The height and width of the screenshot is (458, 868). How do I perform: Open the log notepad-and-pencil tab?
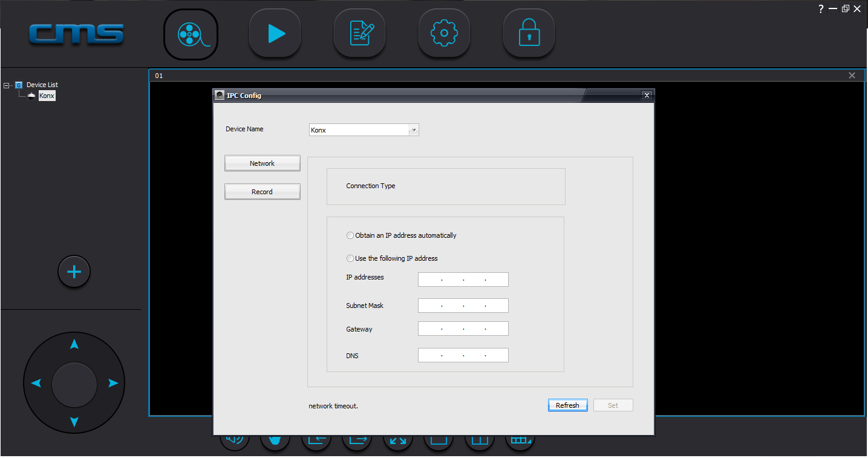360,34
